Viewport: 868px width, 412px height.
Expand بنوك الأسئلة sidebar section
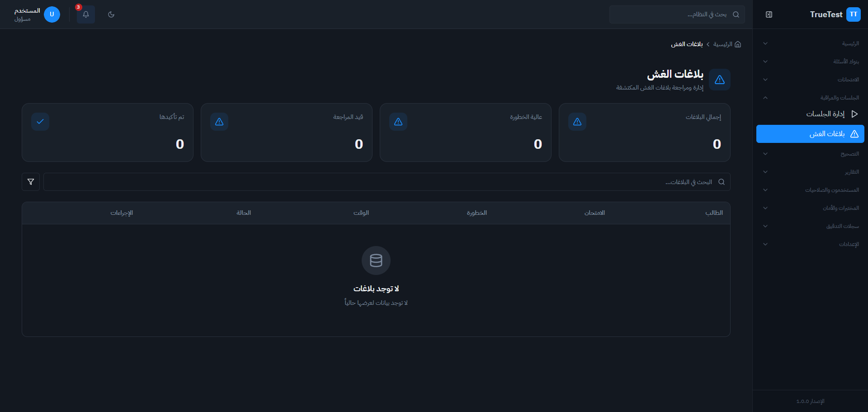(810, 62)
